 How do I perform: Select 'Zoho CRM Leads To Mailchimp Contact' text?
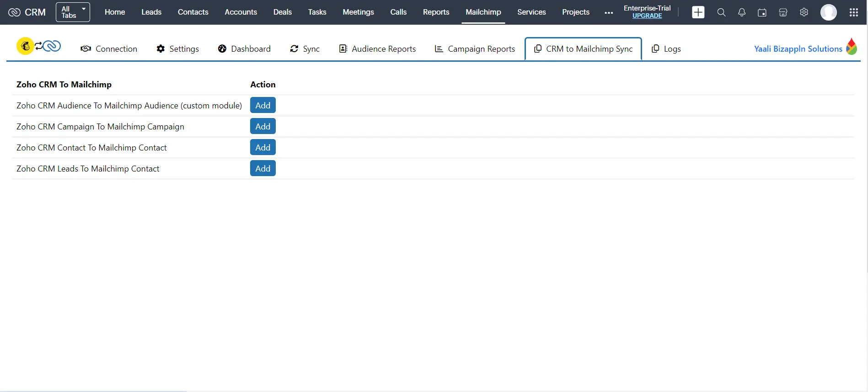(88, 169)
